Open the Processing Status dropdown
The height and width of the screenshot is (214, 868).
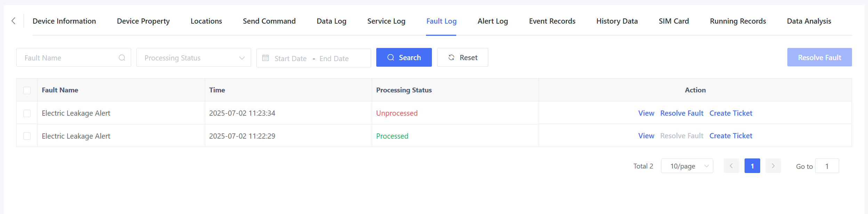coord(193,58)
